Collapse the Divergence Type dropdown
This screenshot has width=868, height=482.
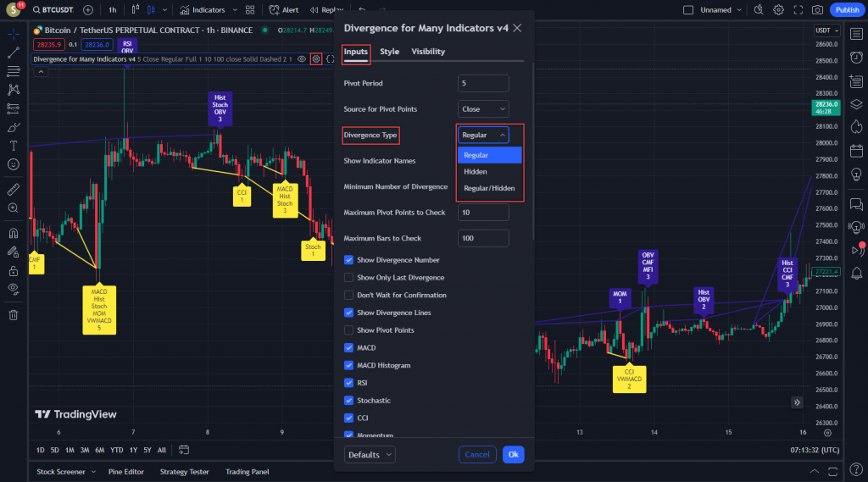pos(483,135)
